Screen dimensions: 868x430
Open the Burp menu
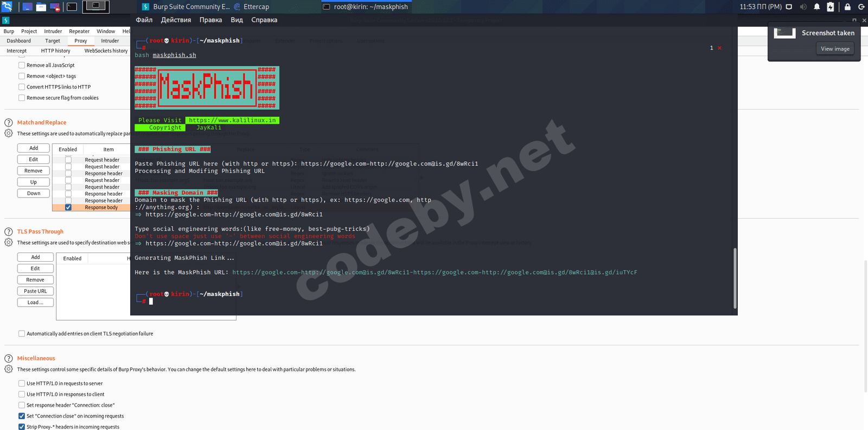[9, 31]
